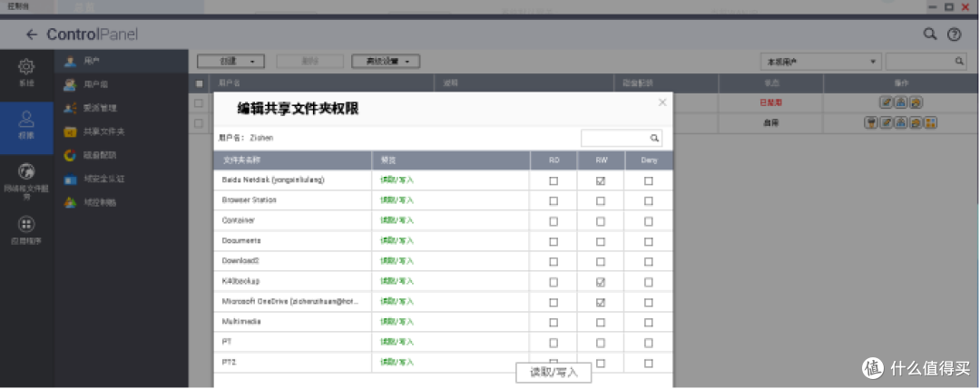This screenshot has width=980, height=389.
Task: Click edit account icon in 已禁用 row
Action: pyautogui.click(x=886, y=102)
